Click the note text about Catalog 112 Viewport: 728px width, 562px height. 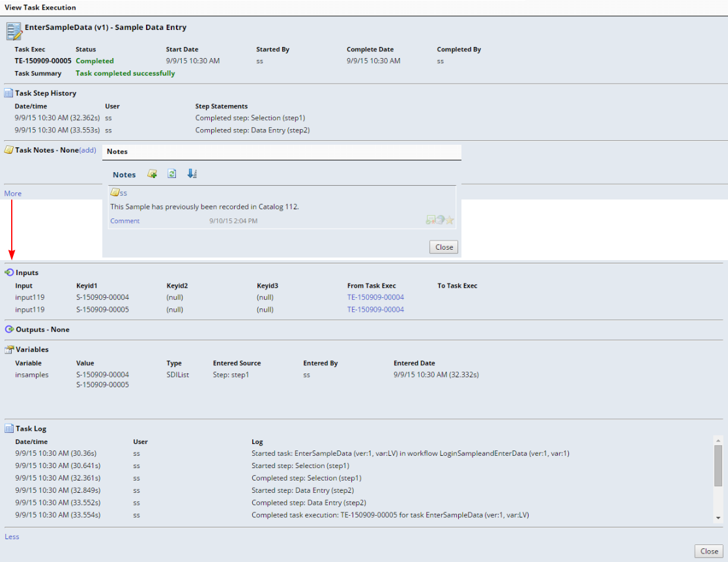point(205,207)
